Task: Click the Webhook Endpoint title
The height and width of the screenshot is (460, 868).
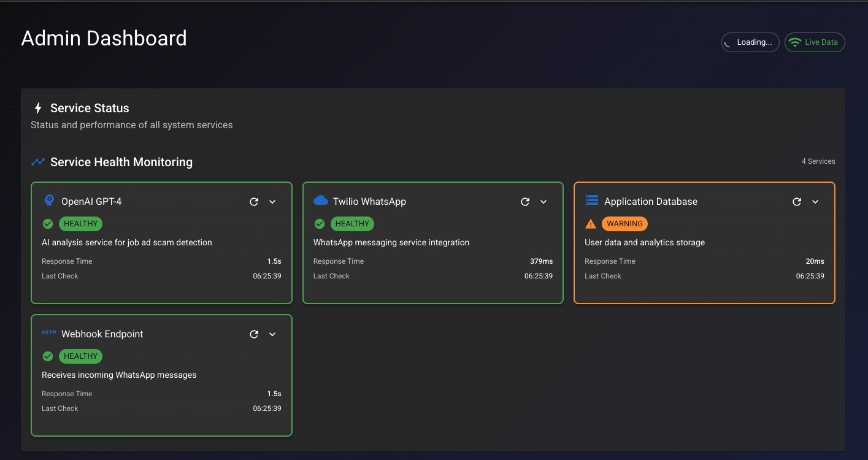Action: 102,334
